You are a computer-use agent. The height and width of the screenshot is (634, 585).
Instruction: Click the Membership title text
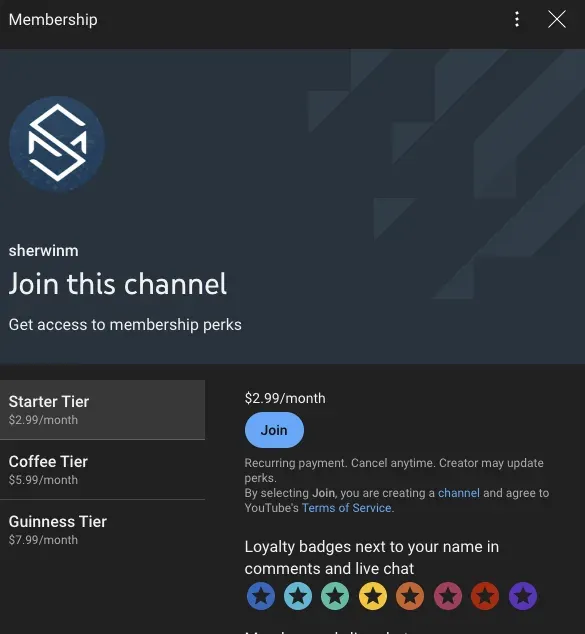53,19
